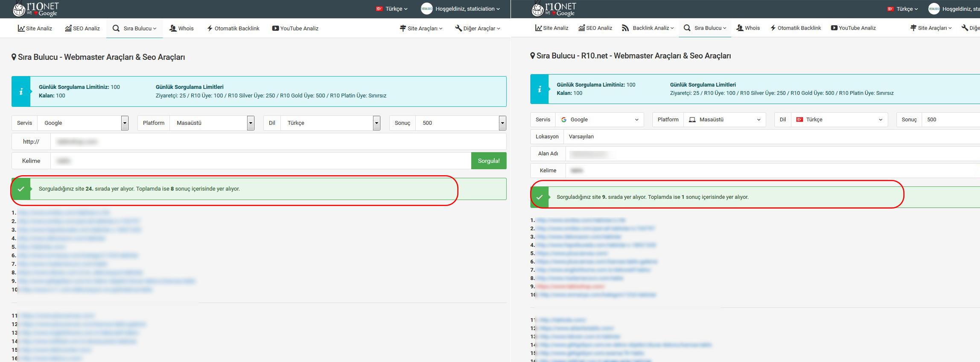
Task: Open the Sonuç 500 dropdown on left page
Action: pos(461,123)
